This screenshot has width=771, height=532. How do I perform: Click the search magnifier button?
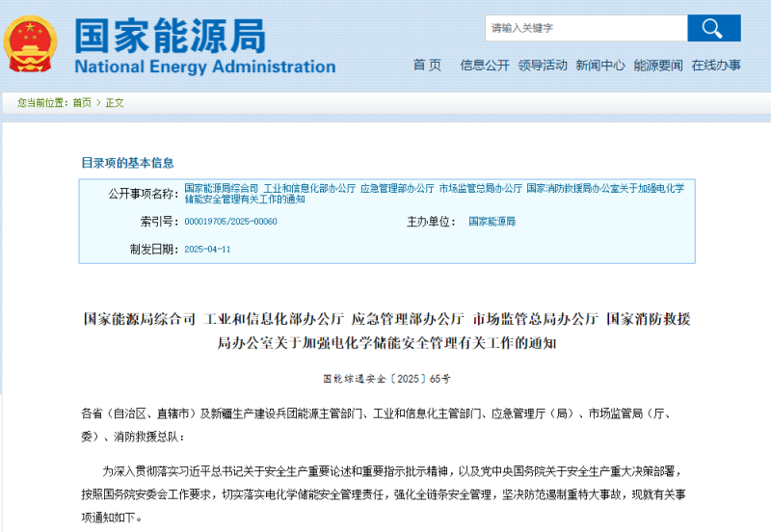pyautogui.click(x=714, y=28)
